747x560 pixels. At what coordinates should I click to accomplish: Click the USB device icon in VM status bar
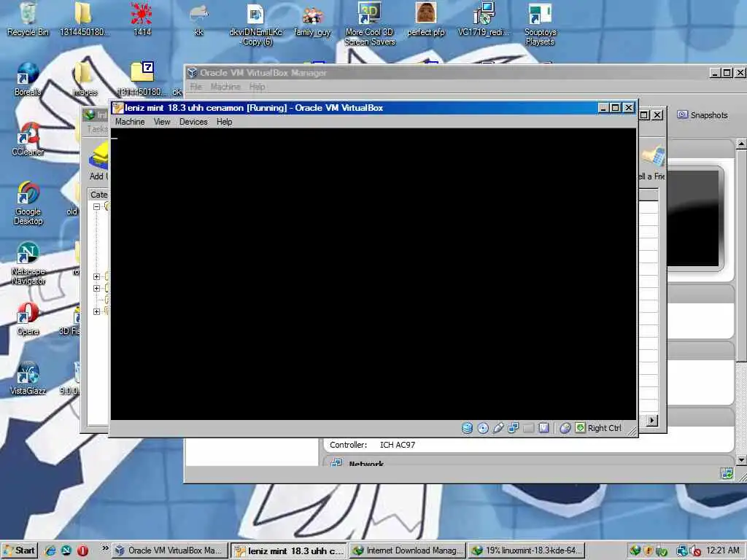pyautogui.click(x=498, y=428)
